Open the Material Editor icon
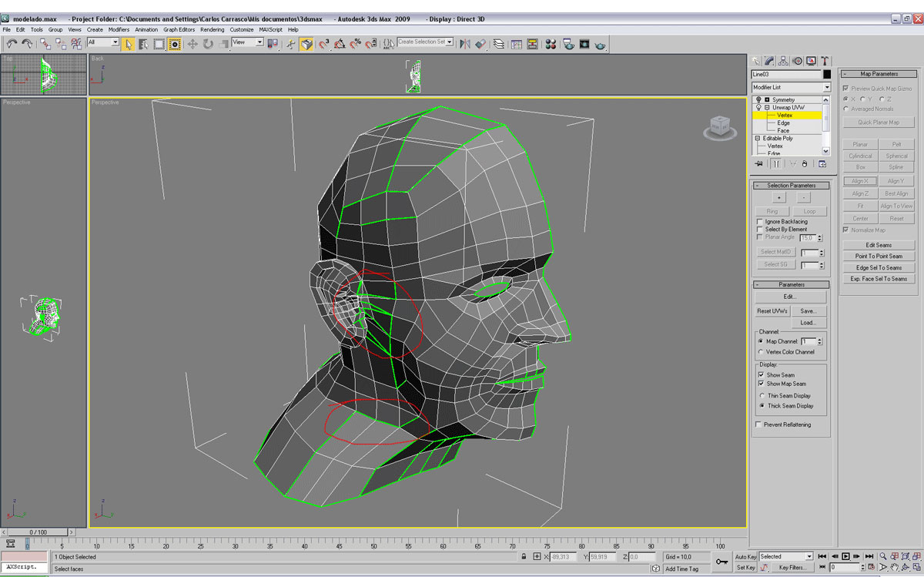Image resolution: width=924 pixels, height=577 pixels. point(551,44)
